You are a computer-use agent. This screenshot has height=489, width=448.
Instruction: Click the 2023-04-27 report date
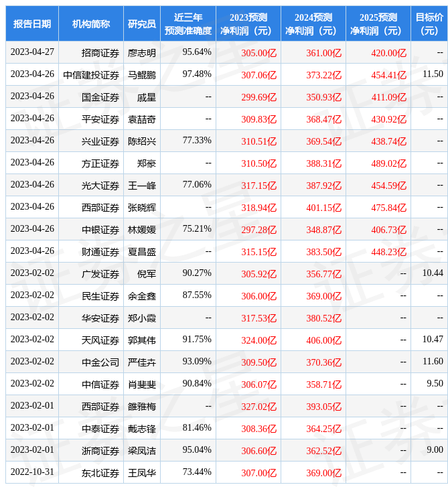[32, 52]
